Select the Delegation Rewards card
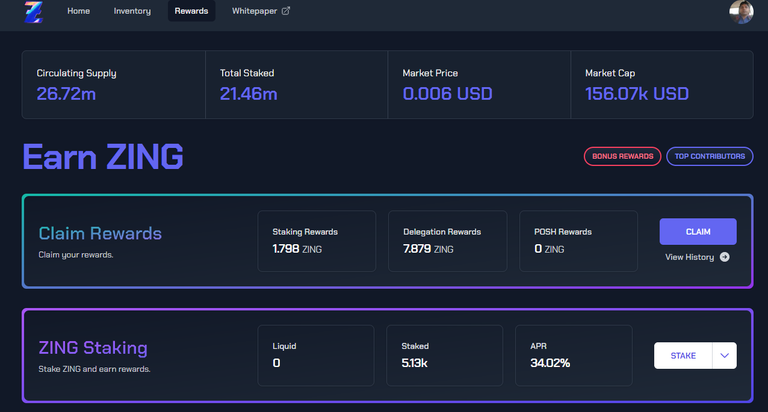 [448, 241]
